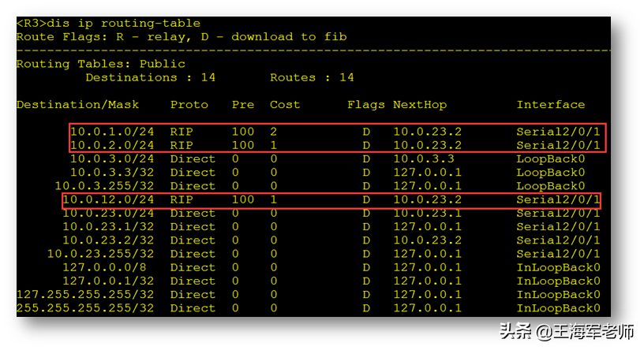Select destination 127.255.255.255/32
The image size is (644, 350).
pyautogui.click(x=85, y=294)
